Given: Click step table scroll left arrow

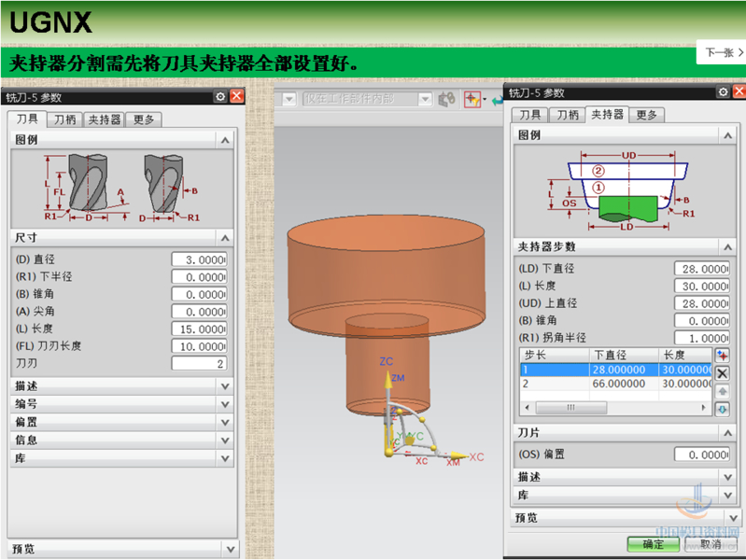Looking at the screenshot, I should (x=527, y=408).
